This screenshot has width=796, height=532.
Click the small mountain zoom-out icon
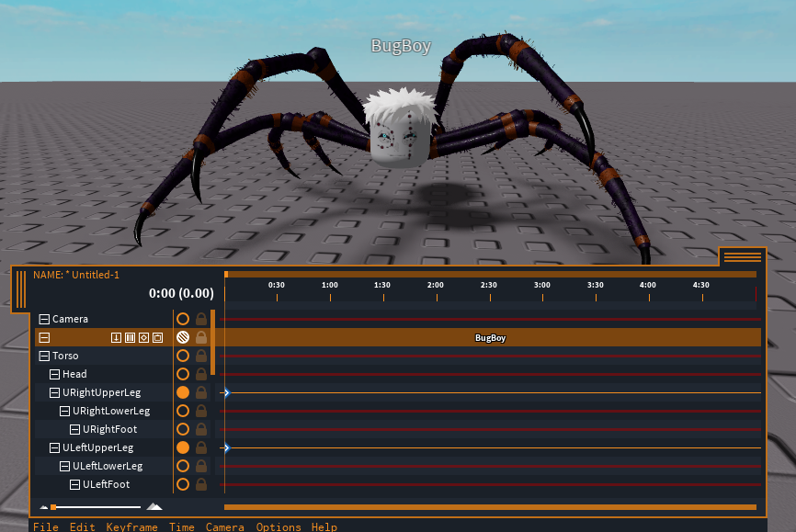tap(43, 506)
